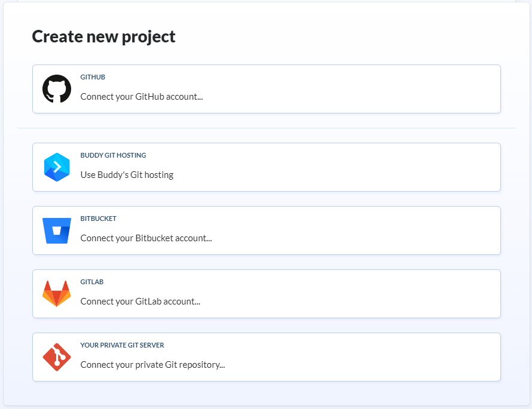
Task: Click "Connect your Bitbucket account..." text
Action: 146,238
